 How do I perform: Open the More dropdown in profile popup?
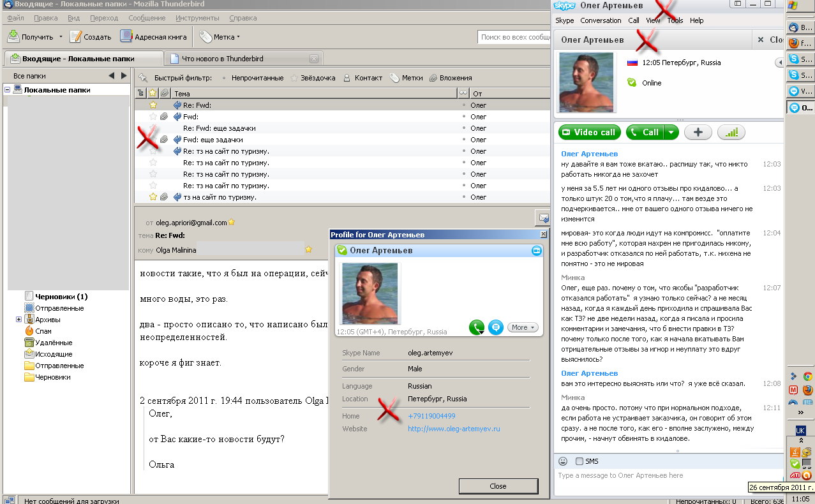click(x=523, y=327)
